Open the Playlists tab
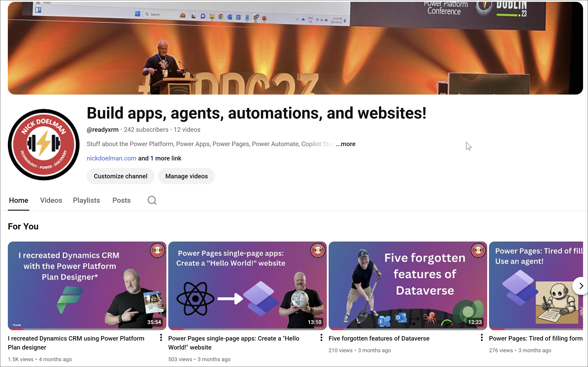The height and width of the screenshot is (367, 588). (x=86, y=200)
